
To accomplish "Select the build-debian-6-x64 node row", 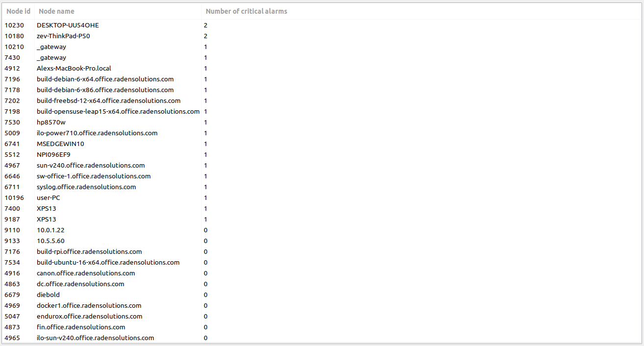I will tap(105, 79).
